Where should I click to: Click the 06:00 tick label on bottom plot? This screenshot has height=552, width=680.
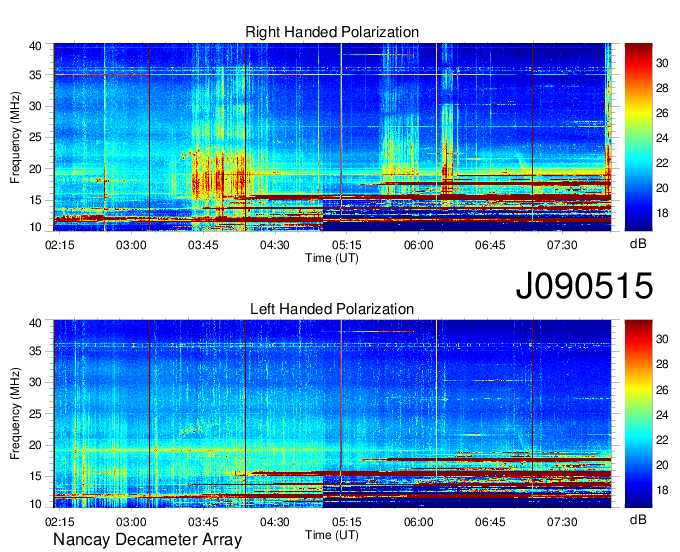pos(418,522)
